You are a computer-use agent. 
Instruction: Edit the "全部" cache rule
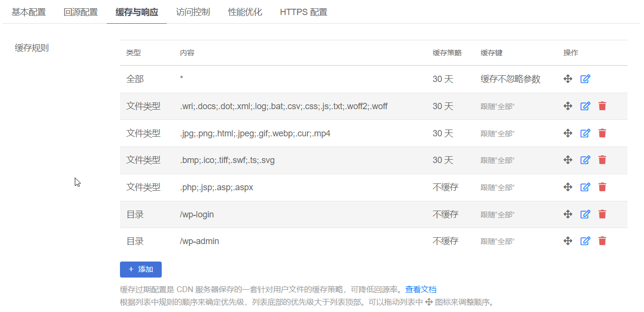pyautogui.click(x=585, y=79)
